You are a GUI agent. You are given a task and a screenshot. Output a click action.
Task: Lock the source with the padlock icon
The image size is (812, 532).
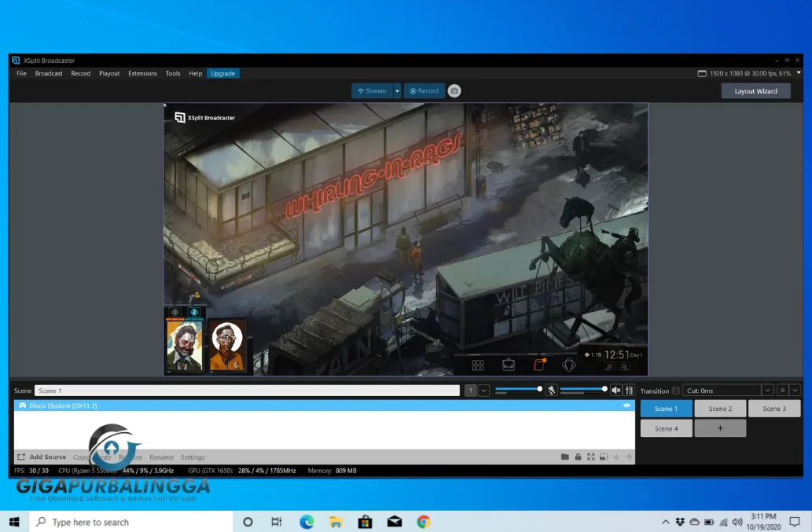(x=578, y=457)
